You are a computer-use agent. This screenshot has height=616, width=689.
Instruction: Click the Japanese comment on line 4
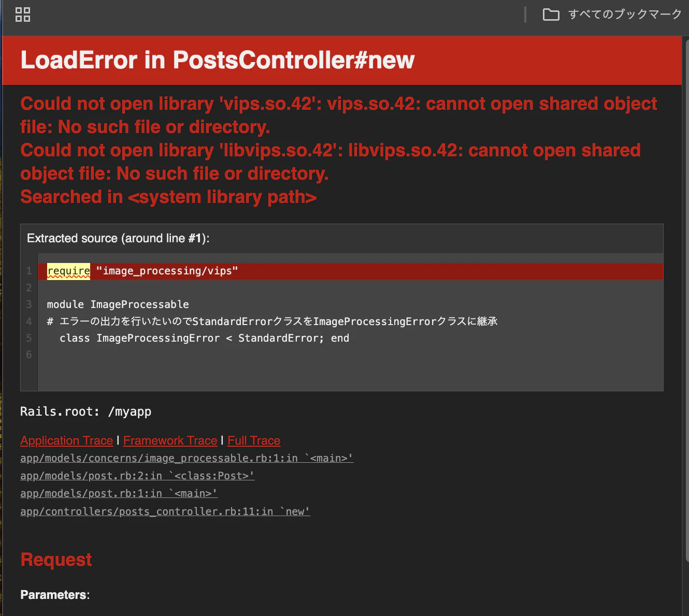click(272, 321)
